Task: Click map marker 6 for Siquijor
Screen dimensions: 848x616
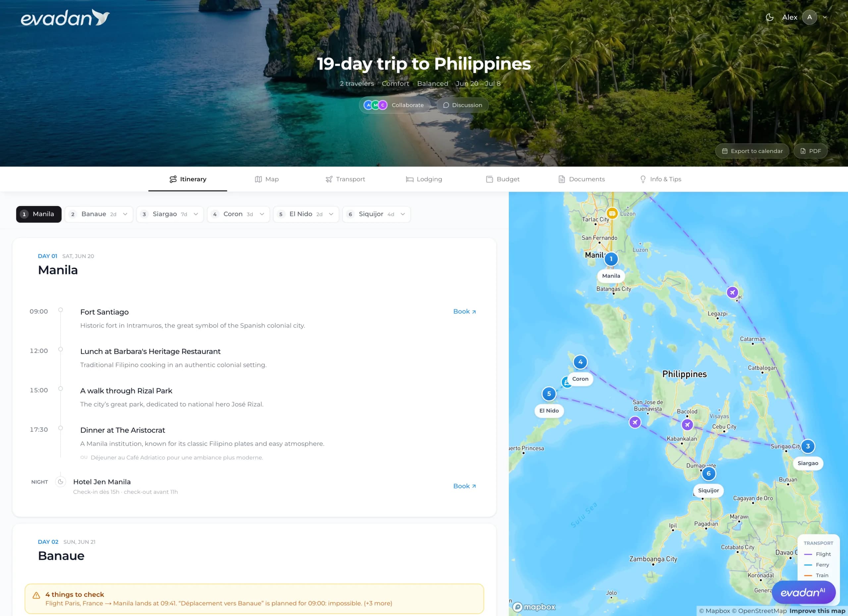Action: coord(709,474)
